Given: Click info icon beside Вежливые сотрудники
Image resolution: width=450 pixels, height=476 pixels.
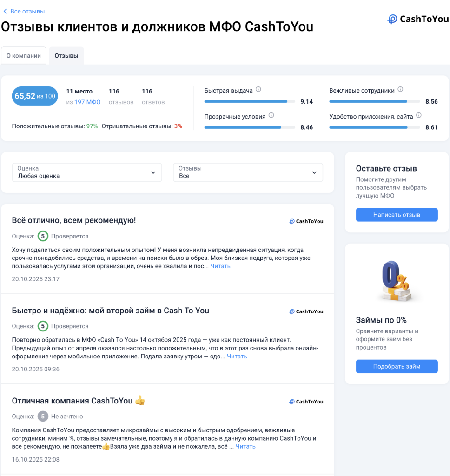Looking at the screenshot, I should click(x=400, y=89).
